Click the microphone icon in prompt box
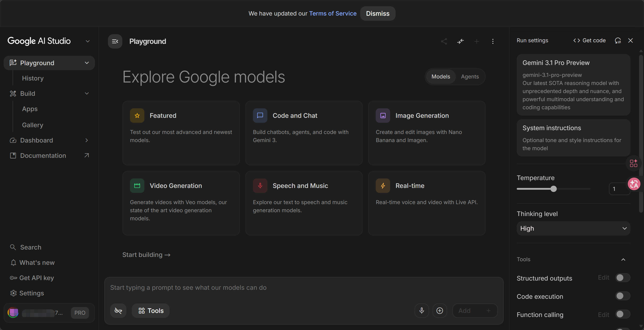 422,310
